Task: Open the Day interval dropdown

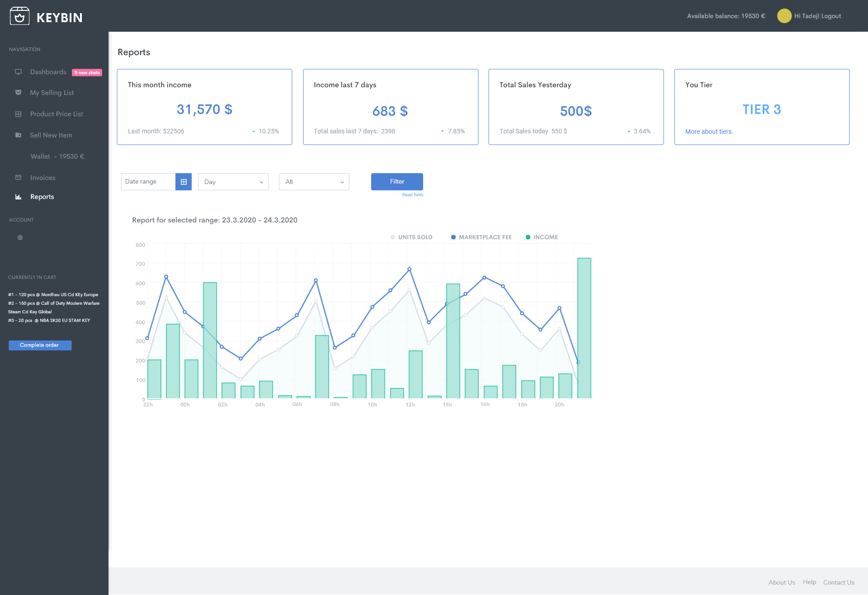Action: click(233, 182)
